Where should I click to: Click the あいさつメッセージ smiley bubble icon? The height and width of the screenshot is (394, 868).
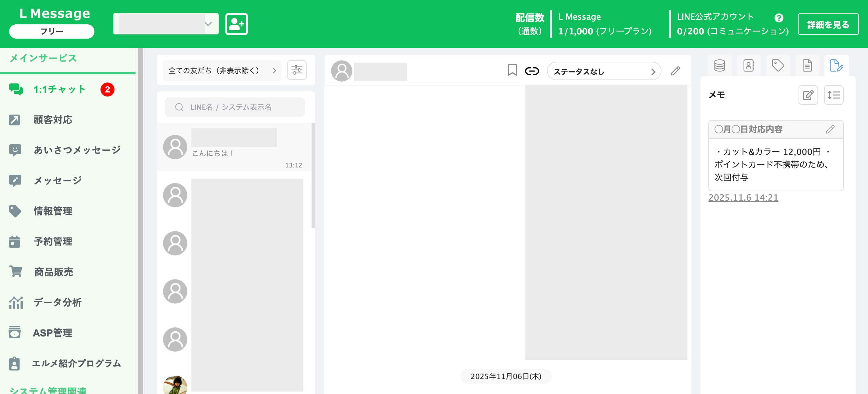pos(15,150)
